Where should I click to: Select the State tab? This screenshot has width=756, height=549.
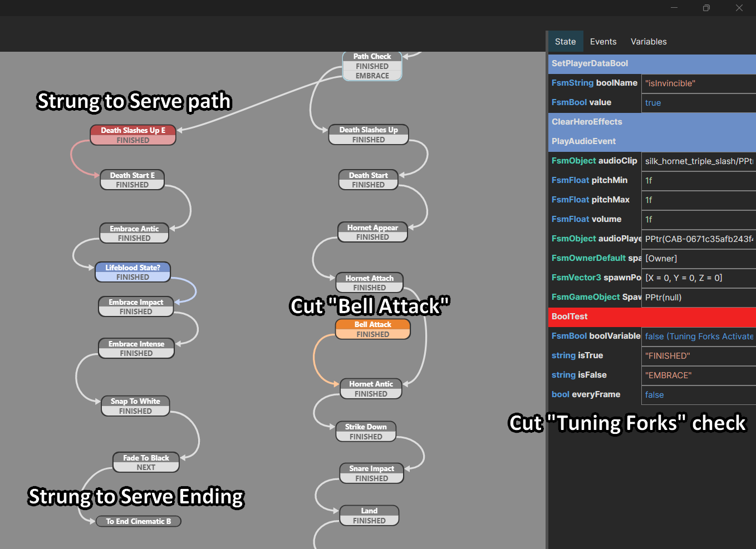(565, 42)
